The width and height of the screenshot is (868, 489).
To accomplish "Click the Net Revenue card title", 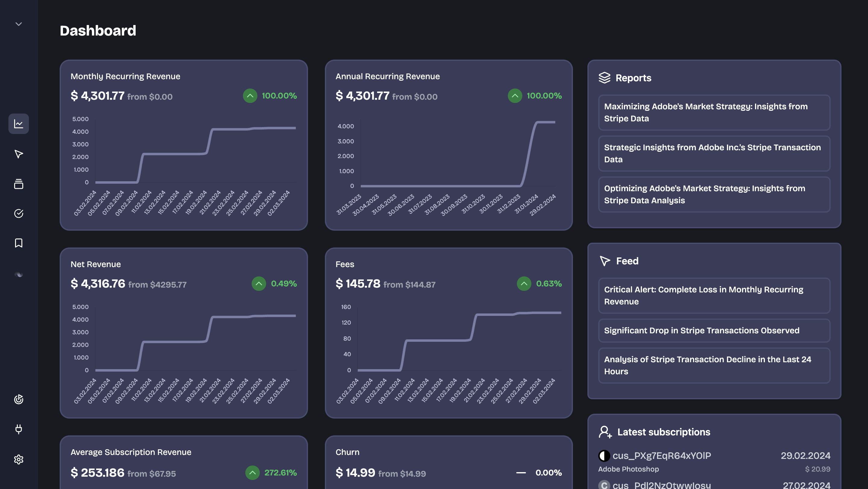I will (x=96, y=264).
